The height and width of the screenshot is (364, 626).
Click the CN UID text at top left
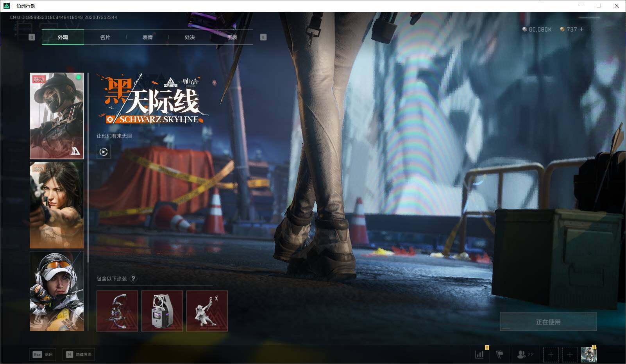(64, 17)
